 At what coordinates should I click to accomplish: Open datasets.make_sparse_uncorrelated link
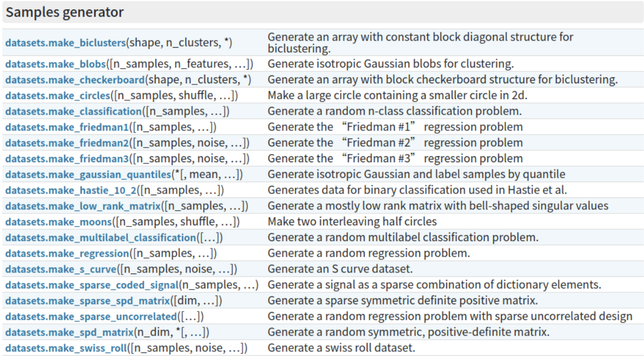point(91,317)
